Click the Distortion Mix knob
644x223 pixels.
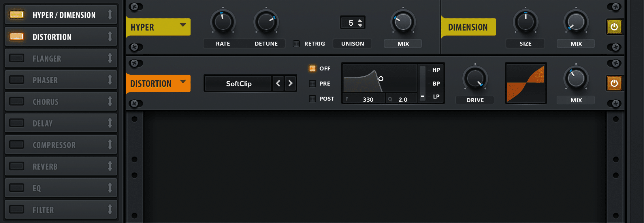[576, 78]
